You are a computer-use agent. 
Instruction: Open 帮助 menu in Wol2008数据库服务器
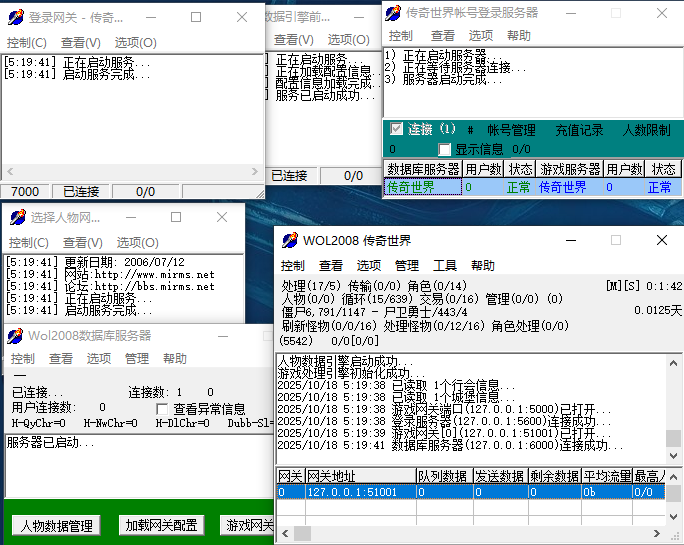click(174, 358)
